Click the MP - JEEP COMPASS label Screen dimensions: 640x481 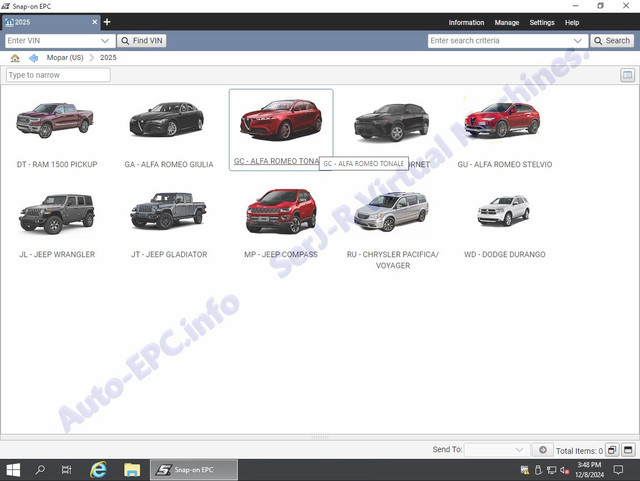click(281, 254)
